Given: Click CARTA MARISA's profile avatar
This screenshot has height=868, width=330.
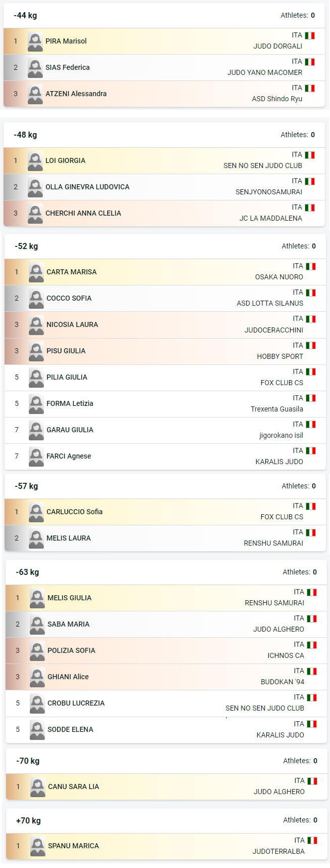Looking at the screenshot, I should pyautogui.click(x=36, y=272).
